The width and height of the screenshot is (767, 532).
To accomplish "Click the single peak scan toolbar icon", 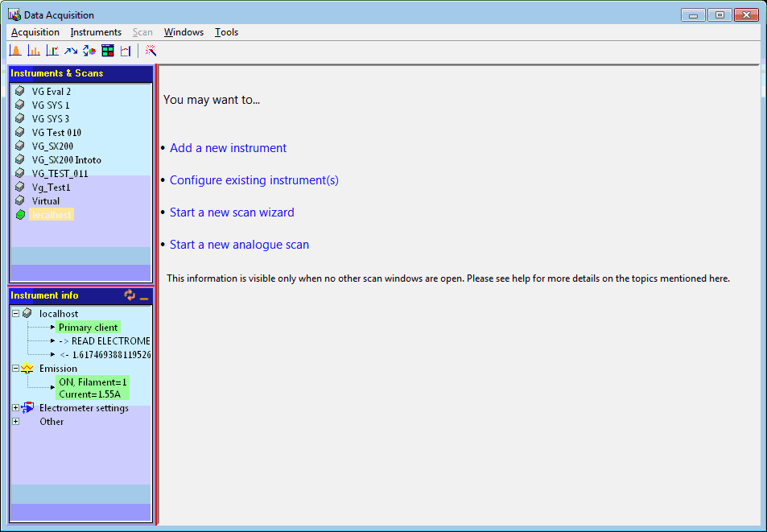I will tap(14, 51).
